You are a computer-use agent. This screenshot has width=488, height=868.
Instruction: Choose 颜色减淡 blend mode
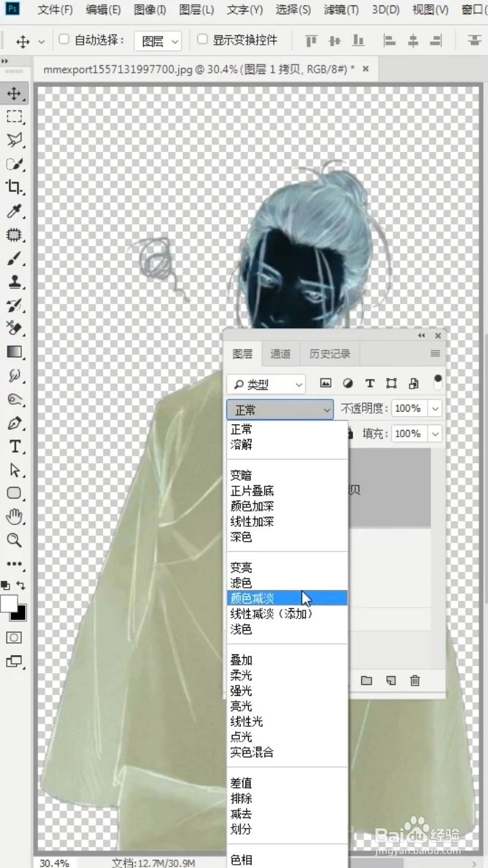click(287, 598)
